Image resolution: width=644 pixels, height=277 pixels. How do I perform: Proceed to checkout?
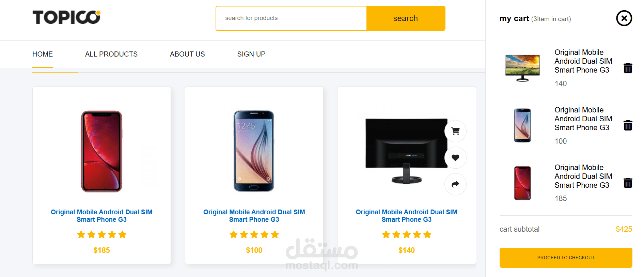566,258
